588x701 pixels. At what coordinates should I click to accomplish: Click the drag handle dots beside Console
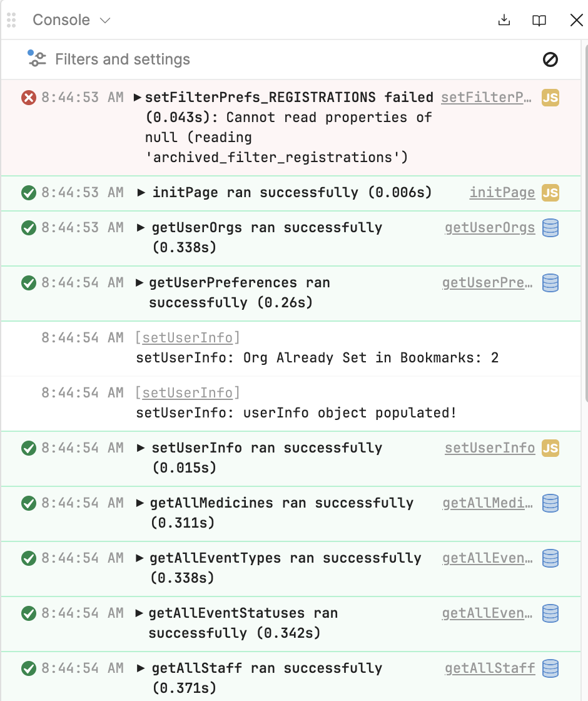12,20
